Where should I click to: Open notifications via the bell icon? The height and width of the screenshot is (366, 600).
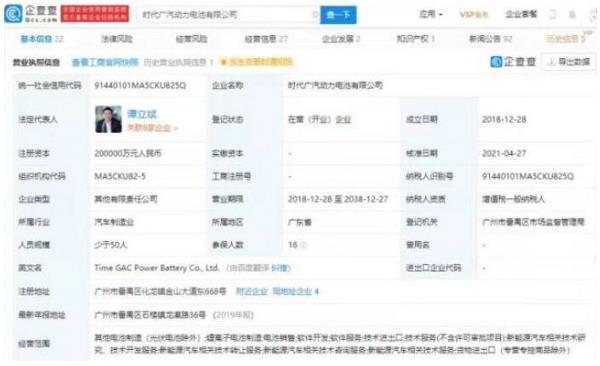[572, 15]
